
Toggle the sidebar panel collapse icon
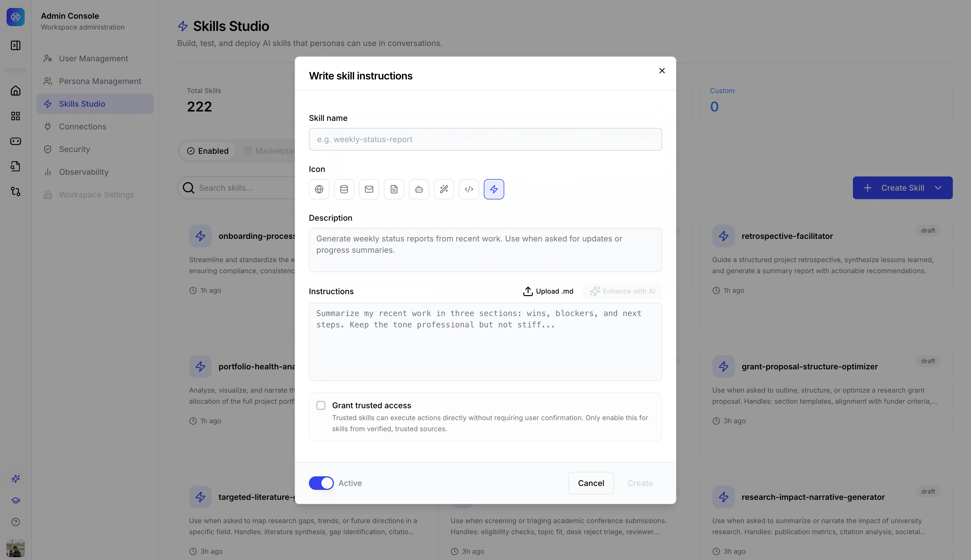15,45
